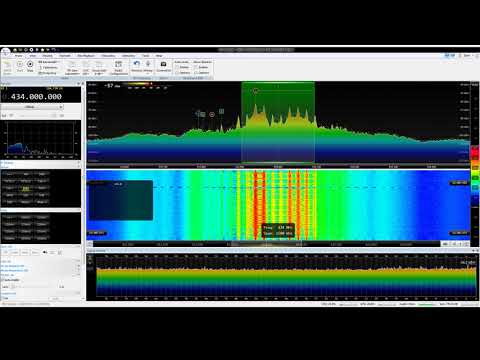
Task: Click the audio spectrum thumbnail graph
Action: tap(41, 140)
